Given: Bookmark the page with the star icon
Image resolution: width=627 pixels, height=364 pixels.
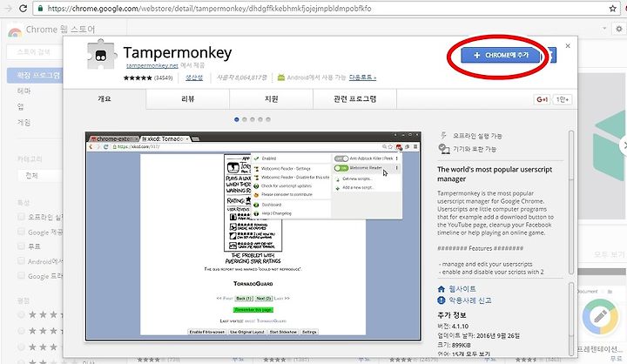Looking at the screenshot, I should click(612, 9).
